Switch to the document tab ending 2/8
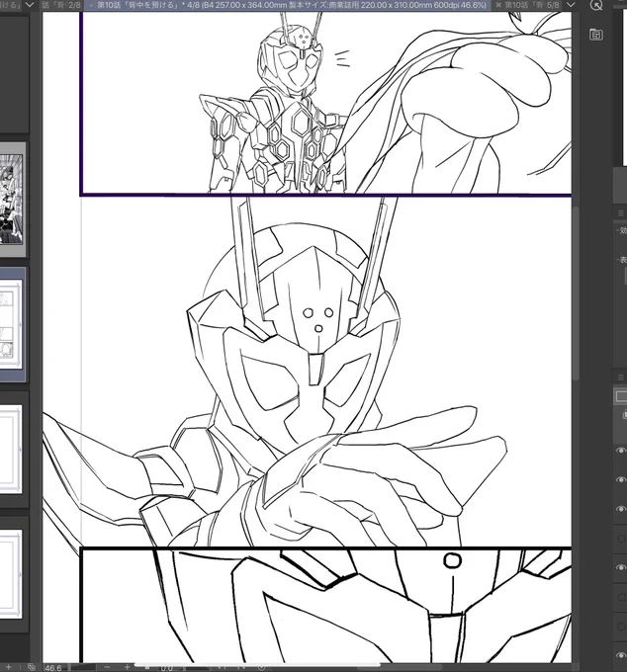The image size is (627, 672). pos(61,5)
